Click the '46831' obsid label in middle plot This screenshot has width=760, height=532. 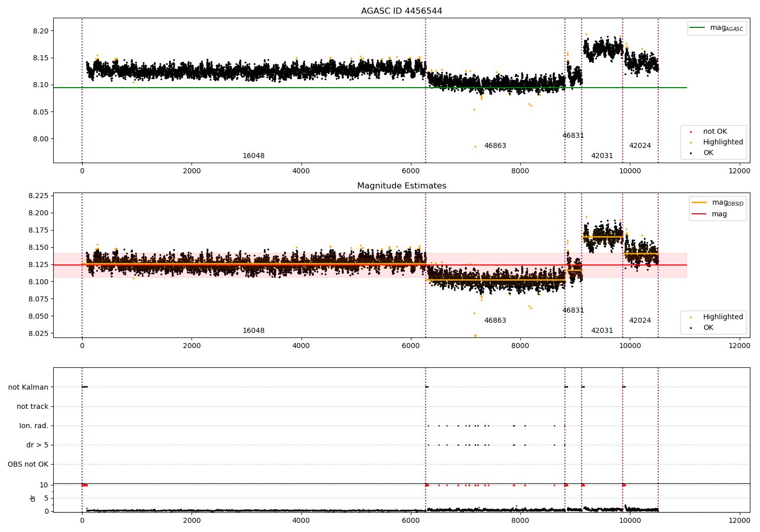(x=573, y=310)
